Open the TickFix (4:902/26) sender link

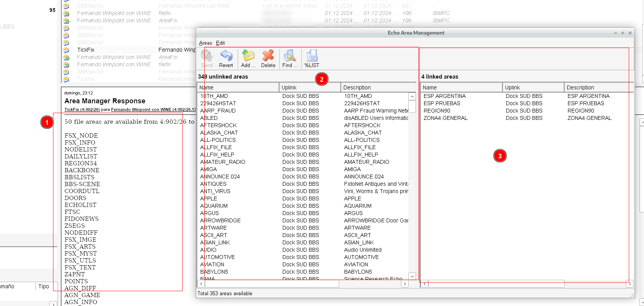point(82,109)
